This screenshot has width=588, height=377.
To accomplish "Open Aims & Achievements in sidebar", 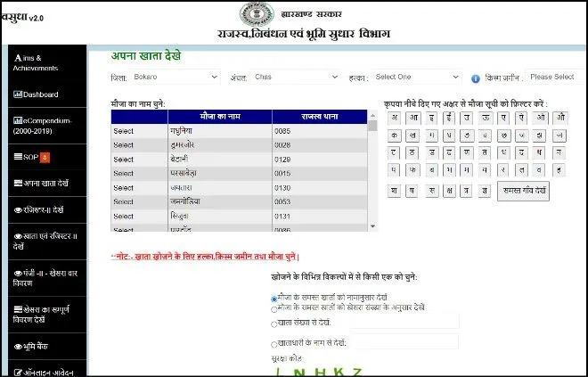I will tap(36, 62).
